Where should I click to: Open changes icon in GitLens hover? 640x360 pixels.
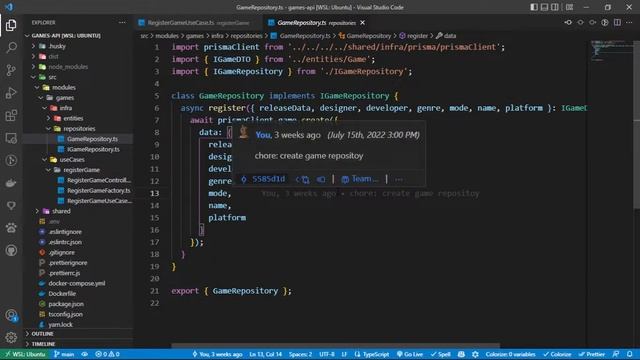(x=302, y=179)
